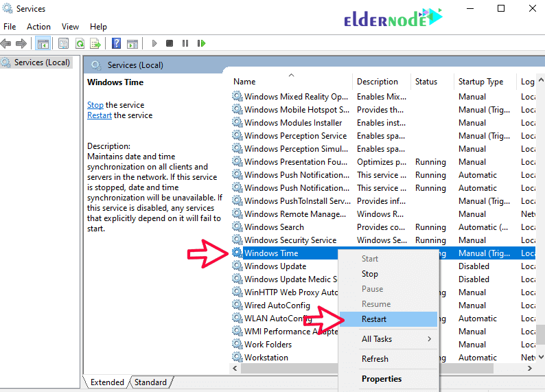Click the Forward arrow in toolbar
The height and width of the screenshot is (392, 545).
[x=21, y=43]
